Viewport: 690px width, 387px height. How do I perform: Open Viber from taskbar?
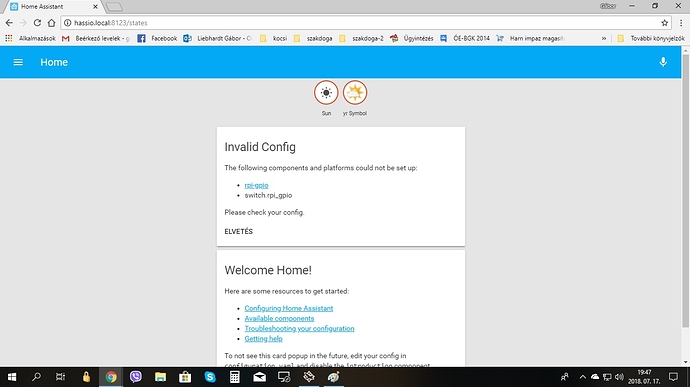136,377
